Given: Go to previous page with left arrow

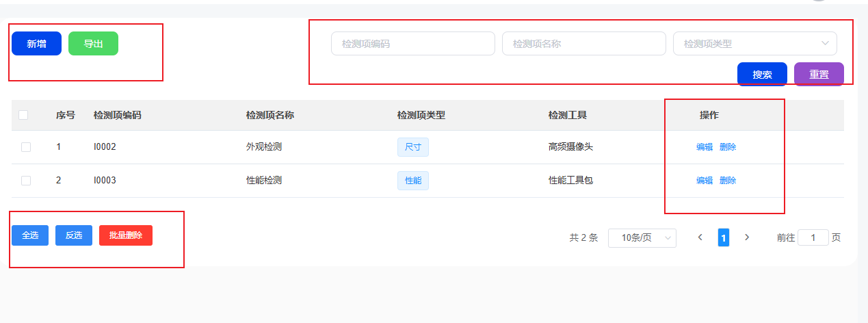Looking at the screenshot, I should [700, 237].
